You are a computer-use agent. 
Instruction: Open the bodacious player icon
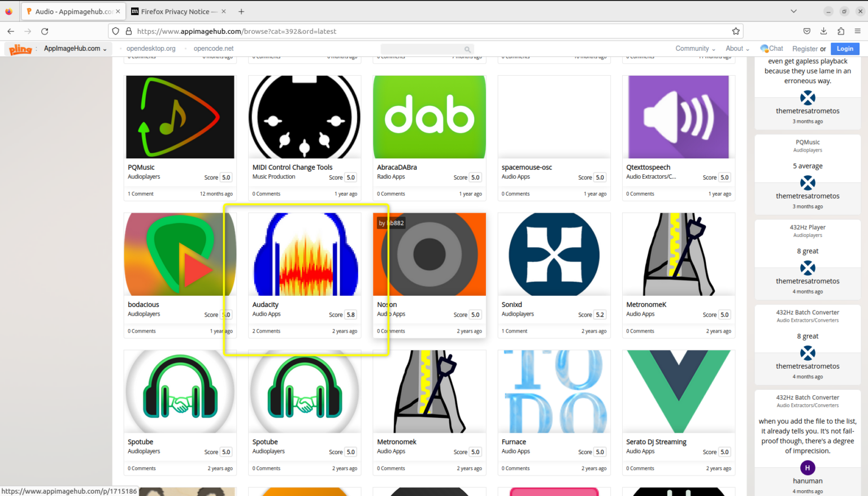tap(180, 254)
